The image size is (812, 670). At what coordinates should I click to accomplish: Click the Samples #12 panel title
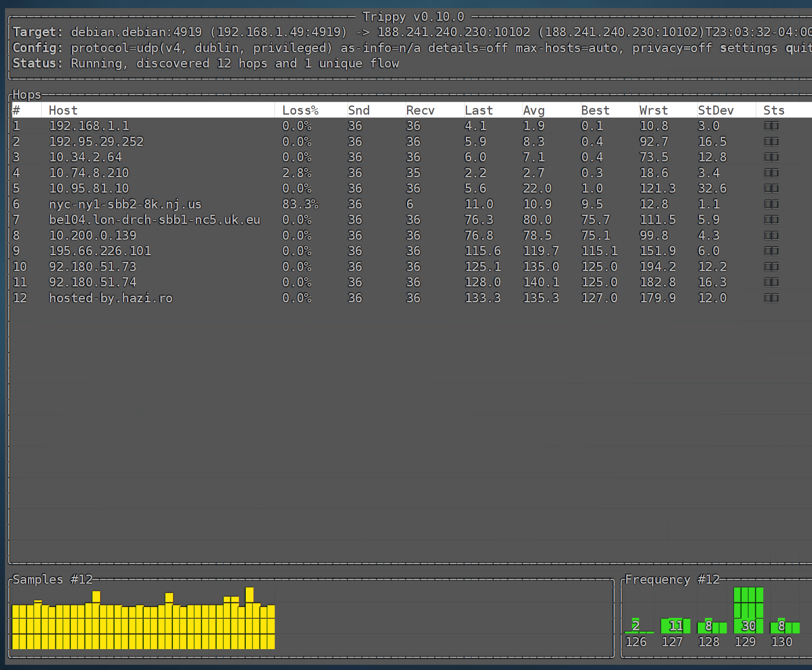click(52, 580)
